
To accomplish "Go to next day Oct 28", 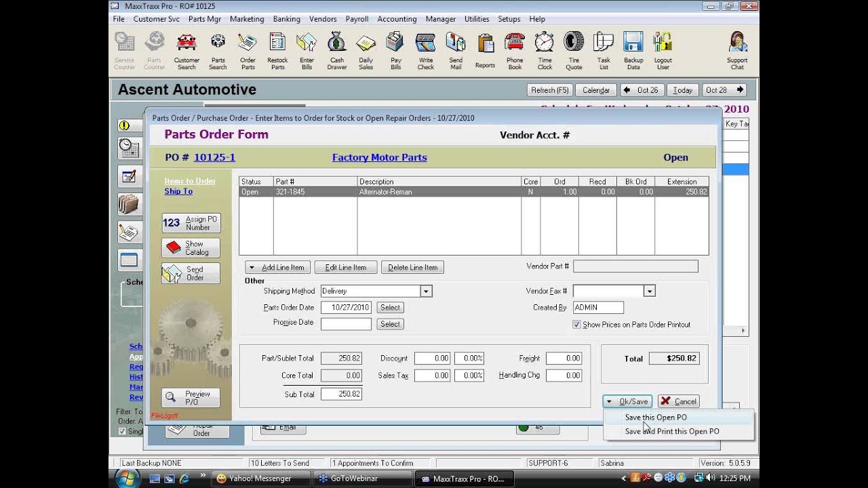I will tap(724, 90).
